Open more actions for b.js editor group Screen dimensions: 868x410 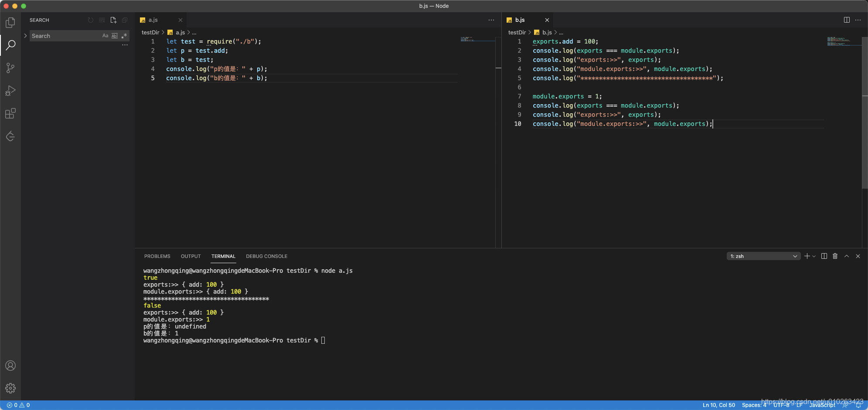[x=858, y=20]
